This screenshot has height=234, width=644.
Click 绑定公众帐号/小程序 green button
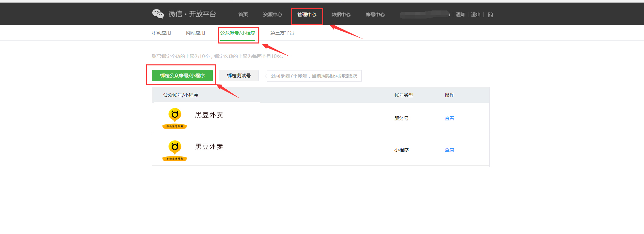tap(182, 76)
